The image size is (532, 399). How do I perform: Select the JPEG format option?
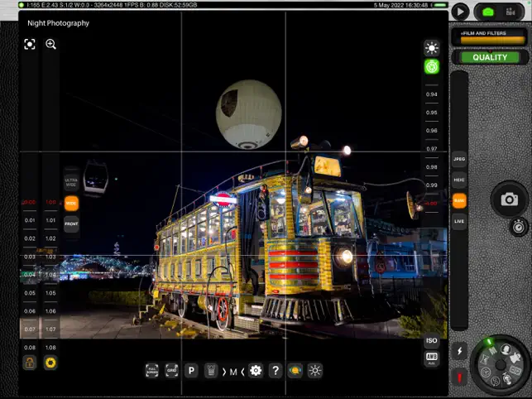(x=459, y=159)
